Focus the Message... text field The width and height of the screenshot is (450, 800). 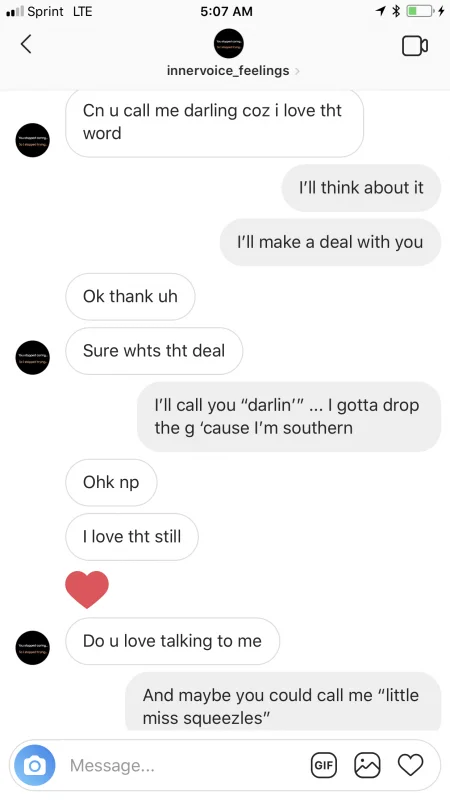tap(184, 765)
